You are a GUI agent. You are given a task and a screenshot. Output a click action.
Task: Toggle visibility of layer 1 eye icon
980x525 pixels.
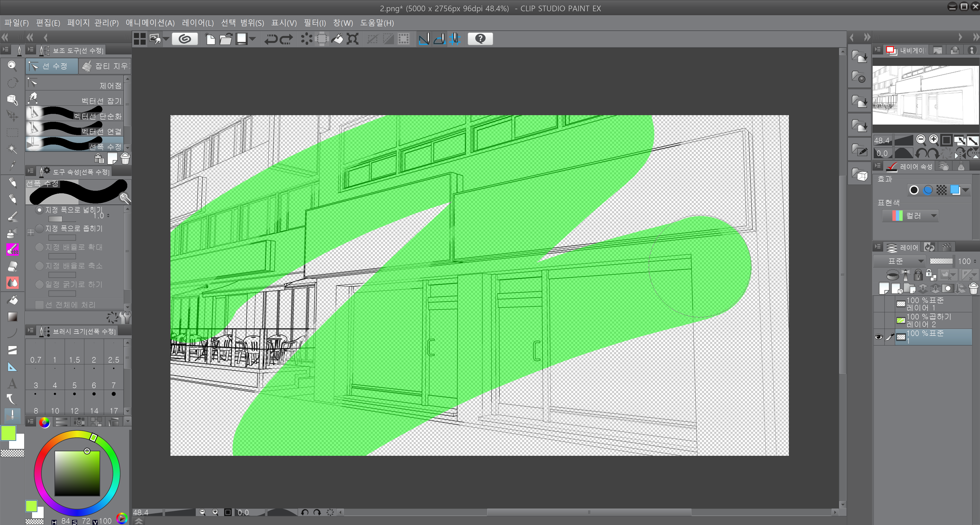pyautogui.click(x=879, y=337)
